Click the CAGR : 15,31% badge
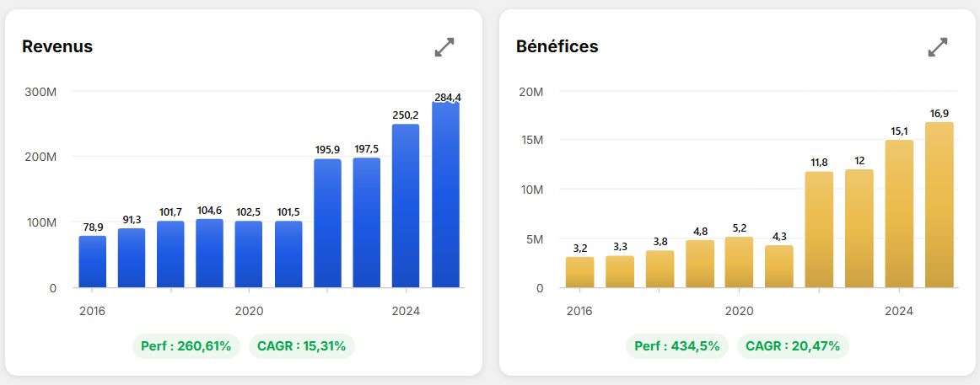 point(301,346)
